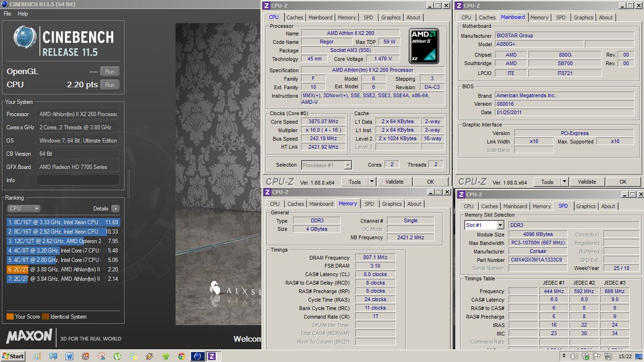
Task: Open the stacked windows taskbar icon
Action: click(133, 356)
